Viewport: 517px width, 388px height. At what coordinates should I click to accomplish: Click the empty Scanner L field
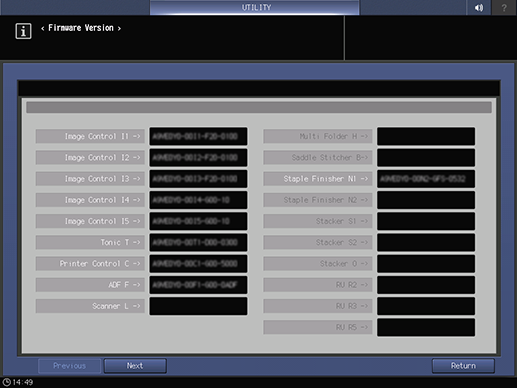198,306
